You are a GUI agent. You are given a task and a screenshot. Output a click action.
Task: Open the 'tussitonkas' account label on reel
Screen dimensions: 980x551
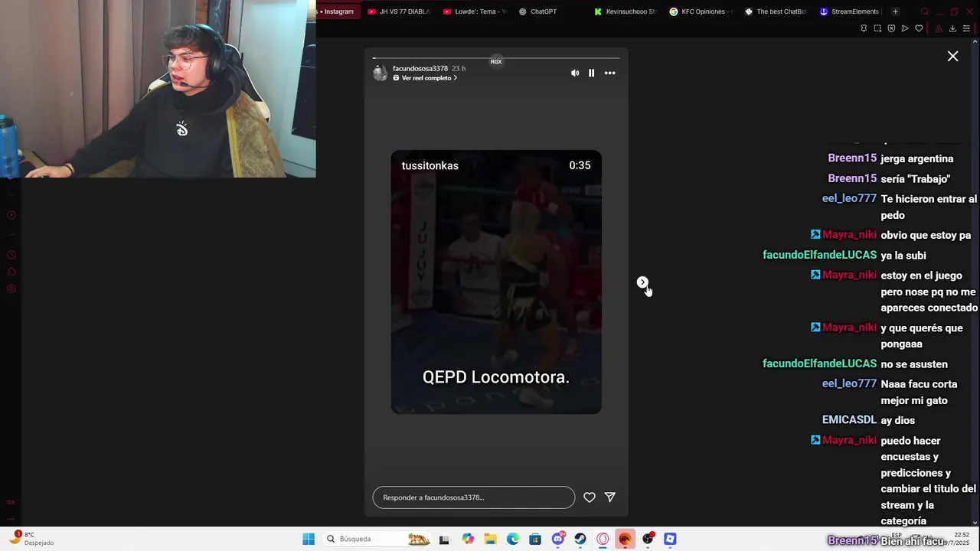[430, 165]
